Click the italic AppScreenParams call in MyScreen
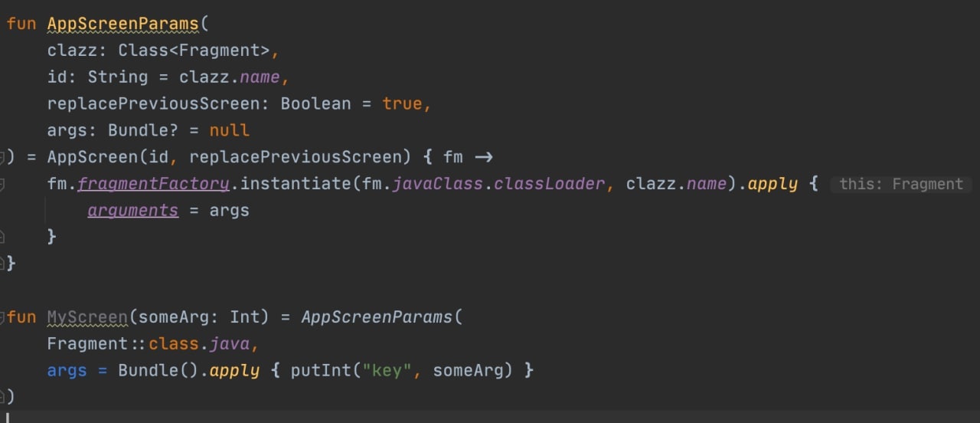Viewport: 980px width, 423px height. click(x=377, y=317)
